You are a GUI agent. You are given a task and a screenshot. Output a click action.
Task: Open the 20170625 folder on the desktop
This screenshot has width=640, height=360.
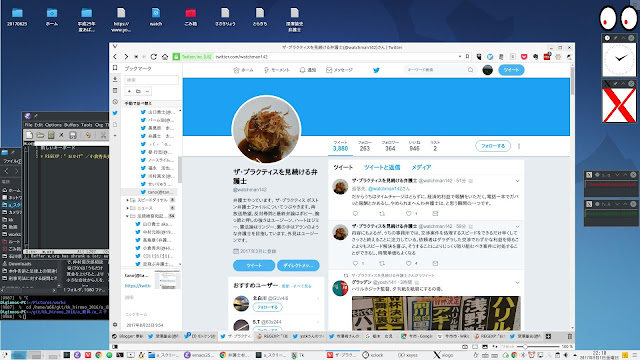coord(17,17)
